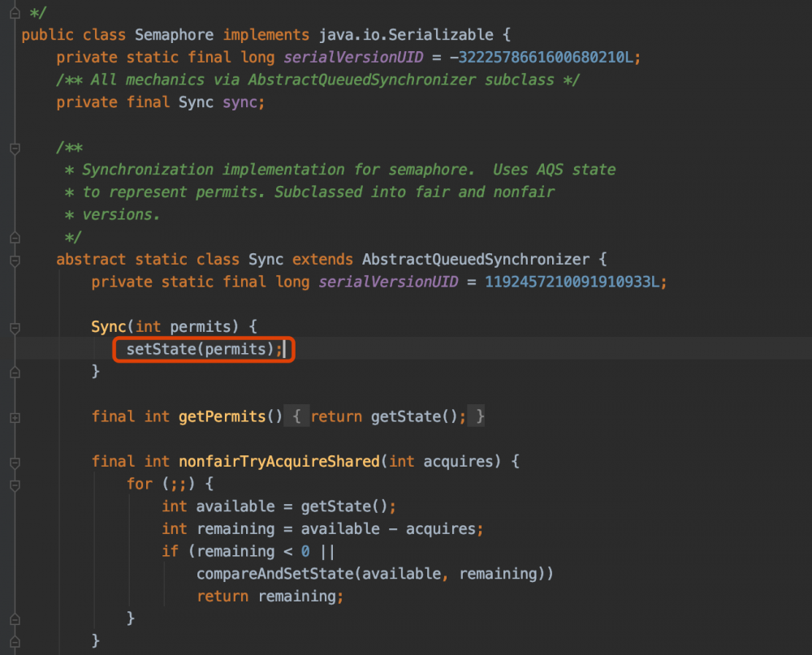This screenshot has width=812, height=655.
Task: Expand the folded getPermits() method
Action: (x=15, y=417)
